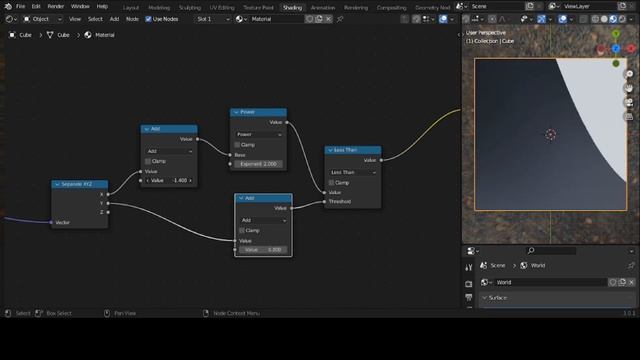Click the red X axis gizmo ball

(x=631, y=49)
